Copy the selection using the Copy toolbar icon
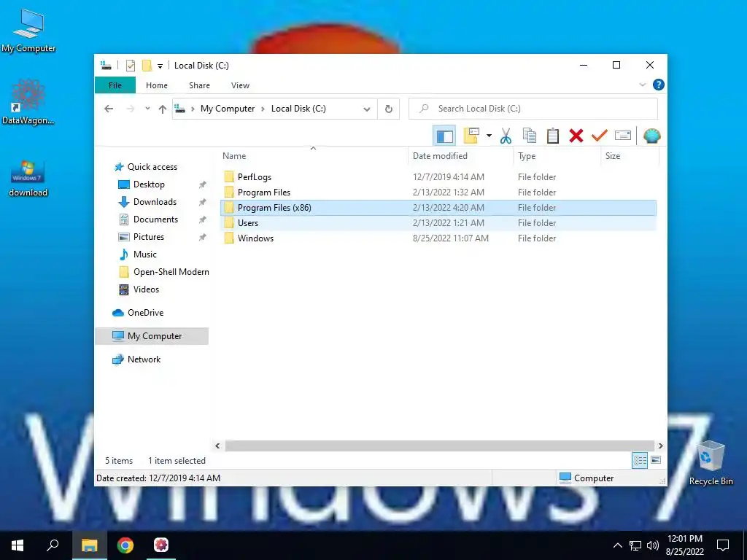The width and height of the screenshot is (747, 560). (x=530, y=136)
